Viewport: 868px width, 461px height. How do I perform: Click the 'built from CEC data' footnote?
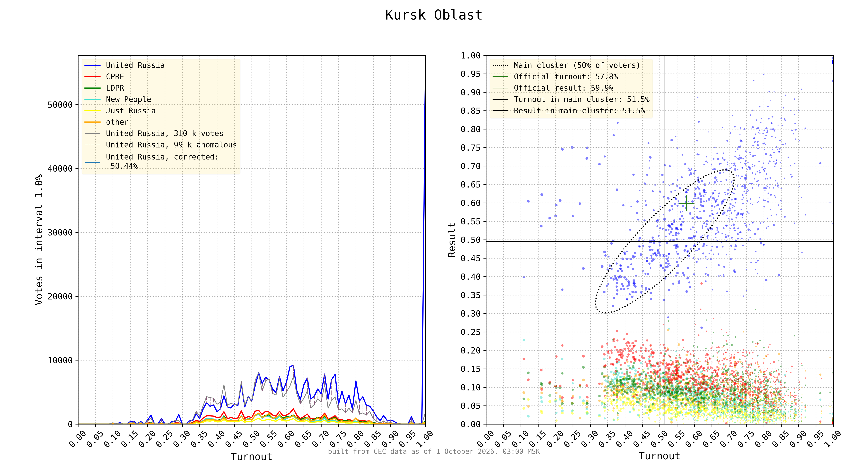[434, 452]
